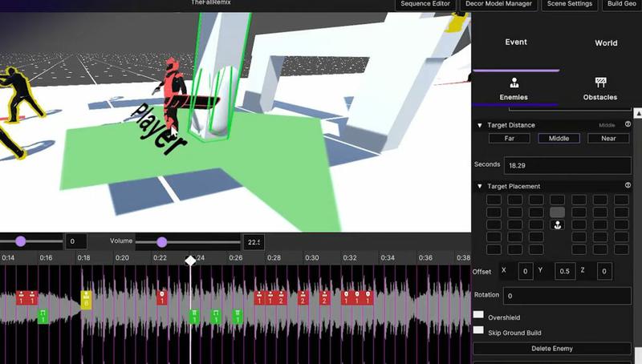
Task: Select the Obstacles barrier icon
Action: tap(599, 83)
